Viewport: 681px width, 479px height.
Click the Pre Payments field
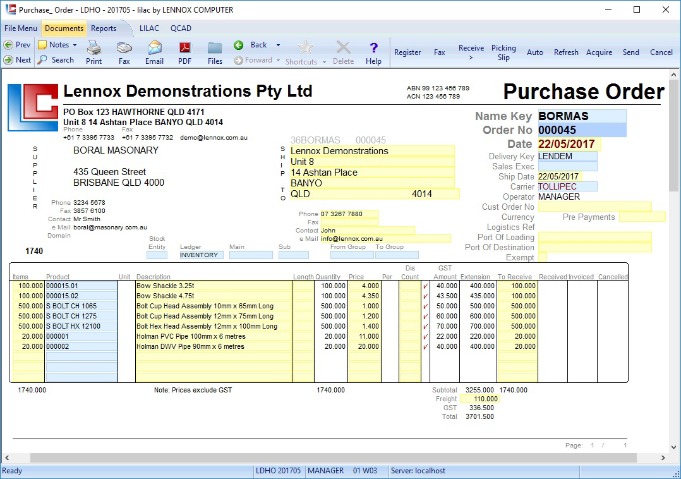642,217
